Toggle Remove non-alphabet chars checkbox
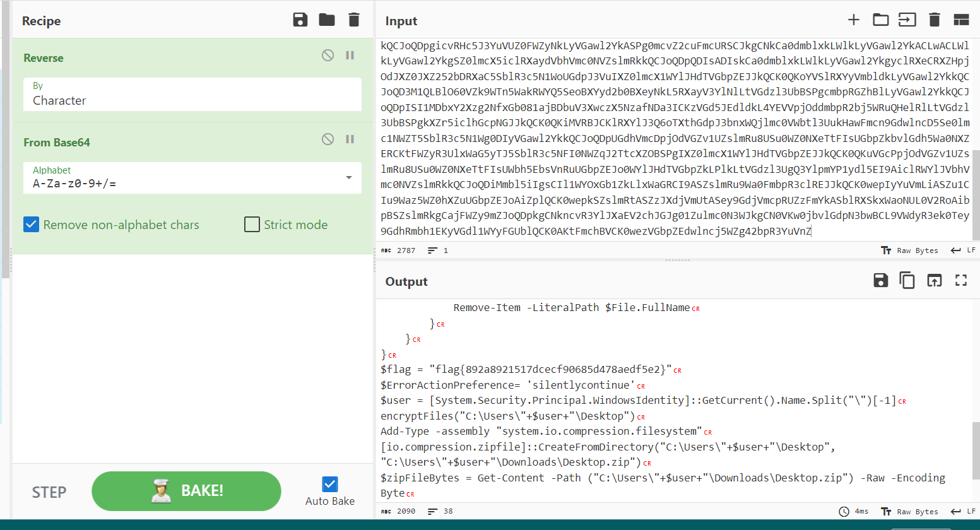The image size is (980, 530). coord(32,225)
